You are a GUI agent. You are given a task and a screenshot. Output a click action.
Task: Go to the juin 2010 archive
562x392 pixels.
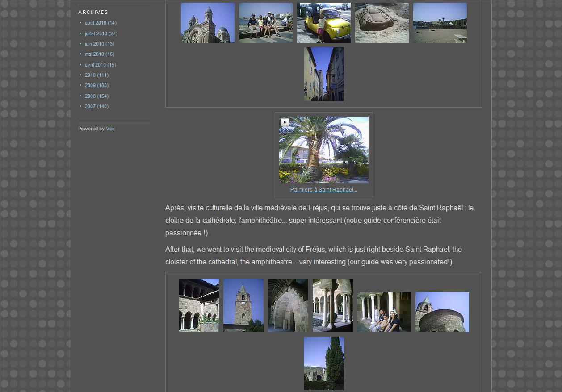[94, 44]
